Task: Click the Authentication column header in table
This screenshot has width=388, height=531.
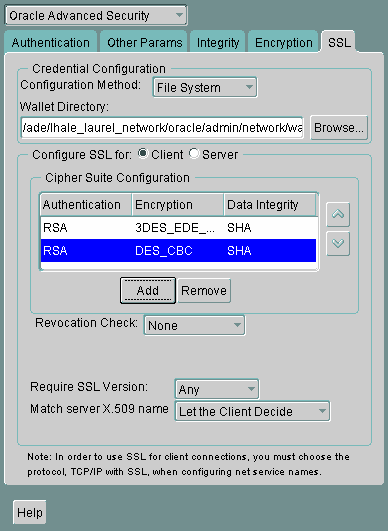Action: click(x=86, y=205)
